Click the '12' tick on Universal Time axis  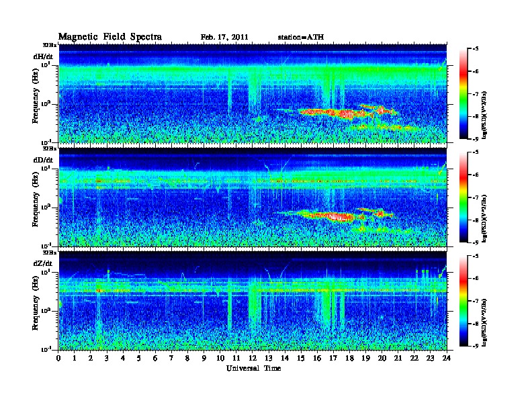pos(253,359)
